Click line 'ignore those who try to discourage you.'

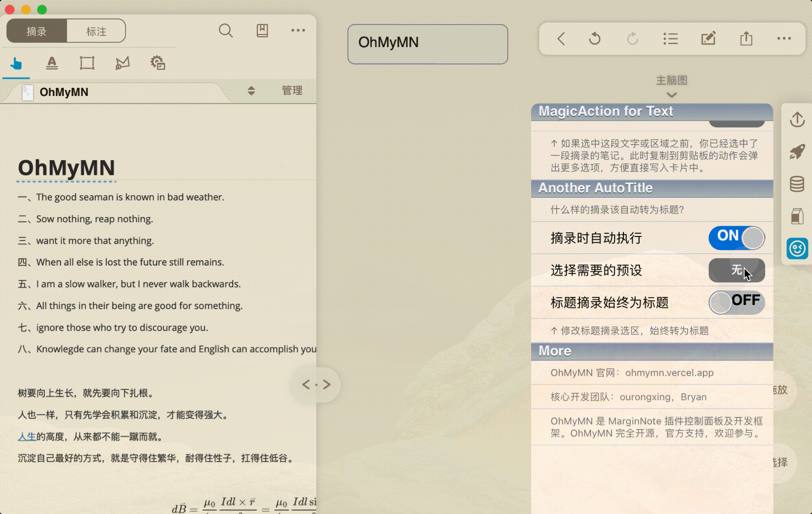122,327
